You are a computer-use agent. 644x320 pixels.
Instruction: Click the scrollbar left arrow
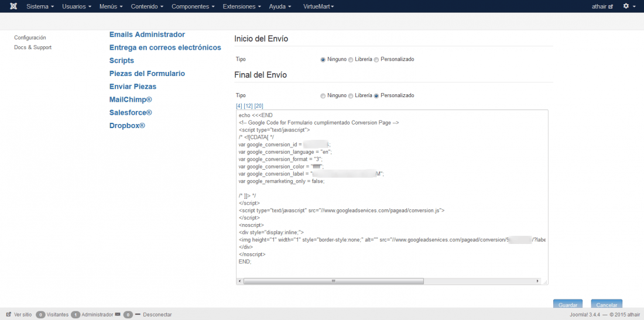(239, 281)
